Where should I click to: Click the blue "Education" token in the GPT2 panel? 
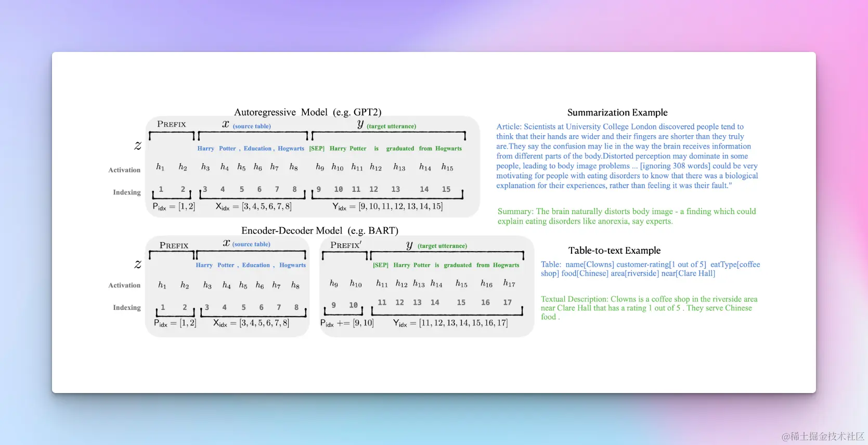point(257,149)
